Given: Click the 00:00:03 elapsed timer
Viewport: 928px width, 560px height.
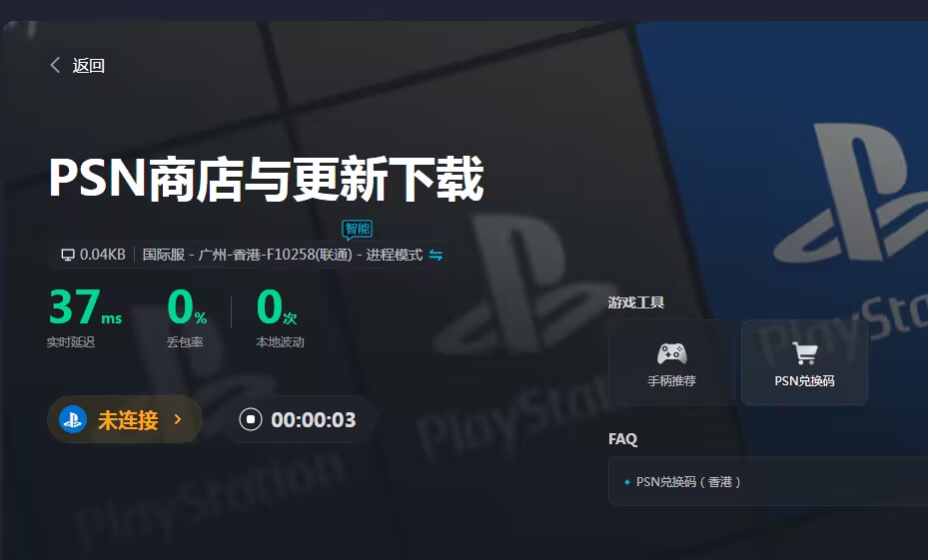Looking at the screenshot, I should 313,420.
